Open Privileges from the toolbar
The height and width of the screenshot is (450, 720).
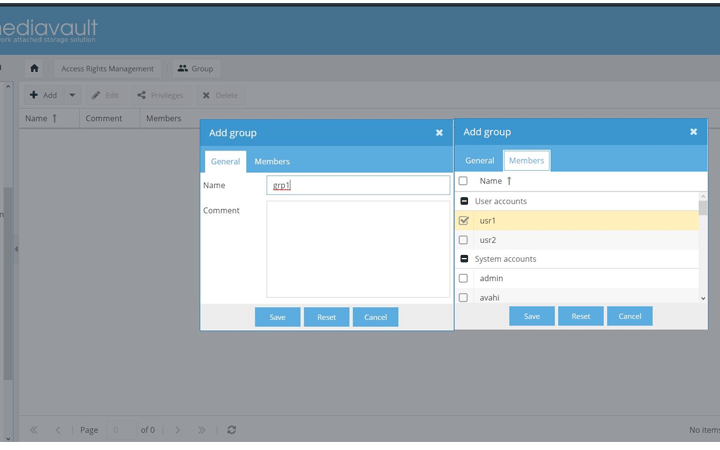[161, 95]
